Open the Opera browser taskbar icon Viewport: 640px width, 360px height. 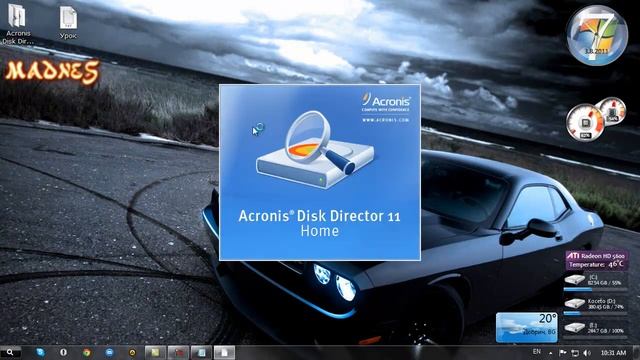click(x=63, y=352)
